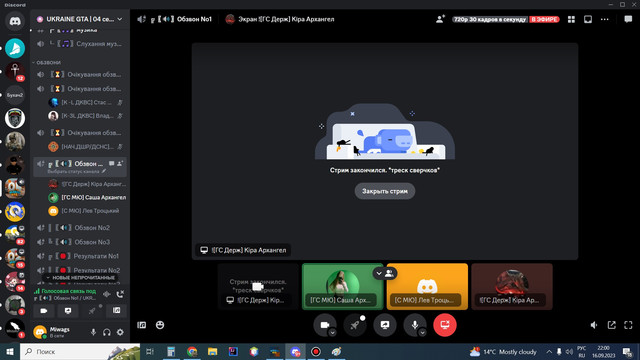Screen dimensions: 640x360
Task: Select user [С МЮ] Лев Троцький in channel list
Action: [x=84, y=211]
